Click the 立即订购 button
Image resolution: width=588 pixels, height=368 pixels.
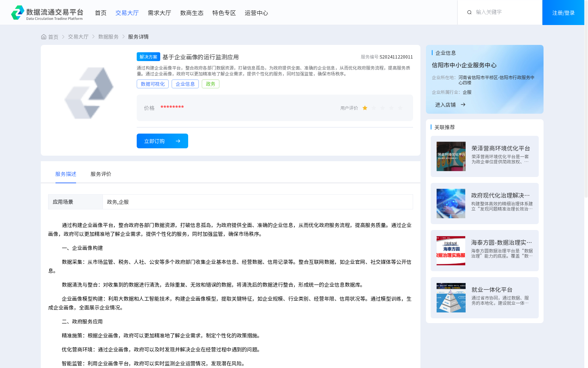(x=162, y=141)
